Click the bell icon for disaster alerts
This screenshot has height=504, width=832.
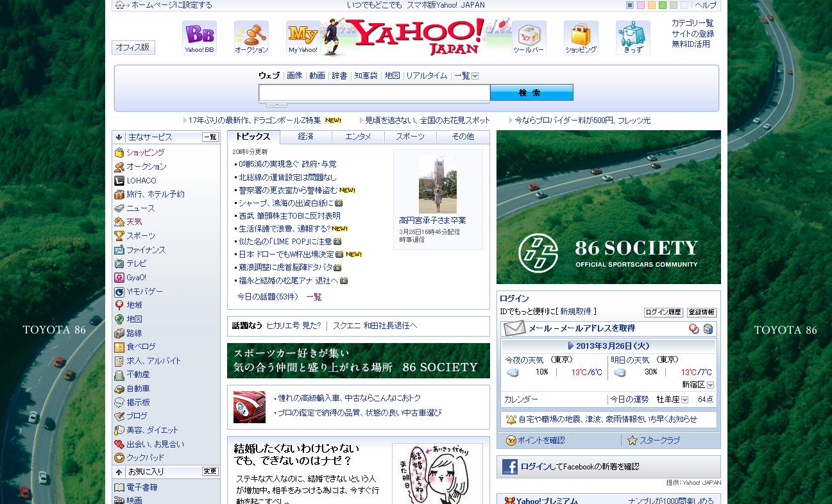click(x=511, y=419)
